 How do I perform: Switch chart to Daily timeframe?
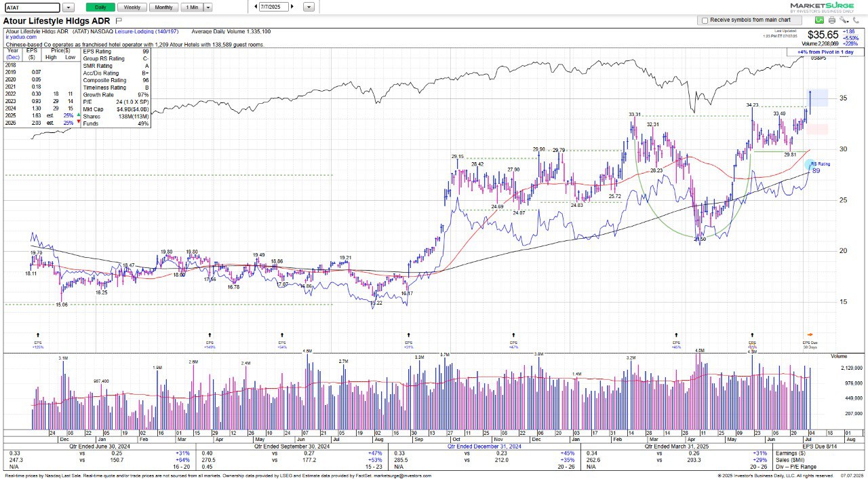pyautogui.click(x=100, y=7)
